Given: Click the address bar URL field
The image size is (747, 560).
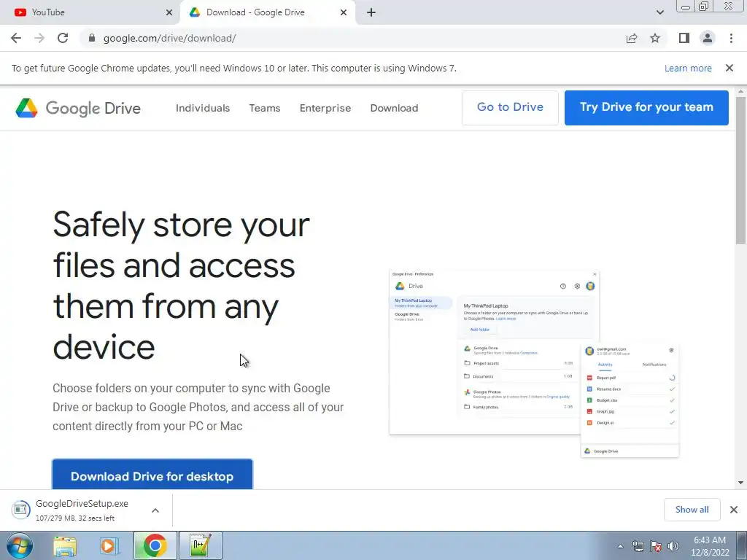Looking at the screenshot, I should (352, 38).
